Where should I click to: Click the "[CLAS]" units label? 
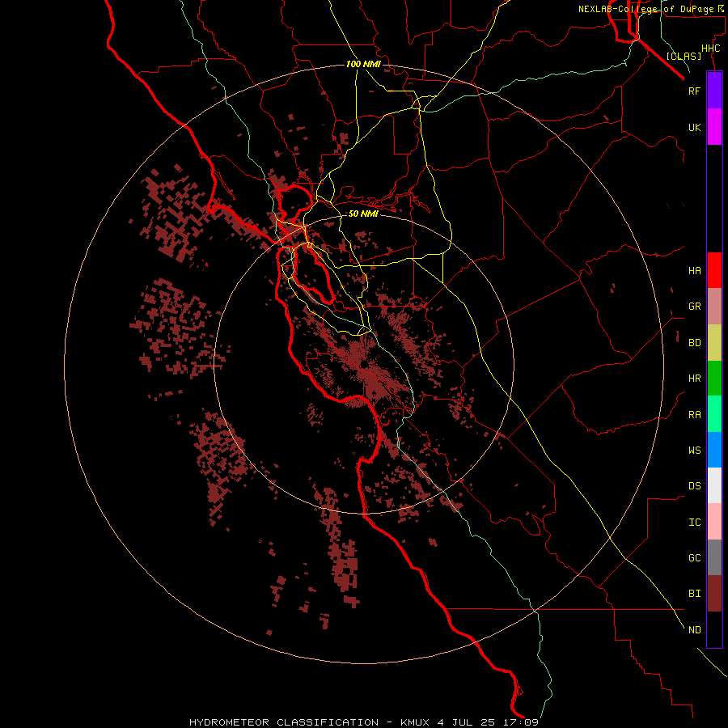click(x=684, y=56)
